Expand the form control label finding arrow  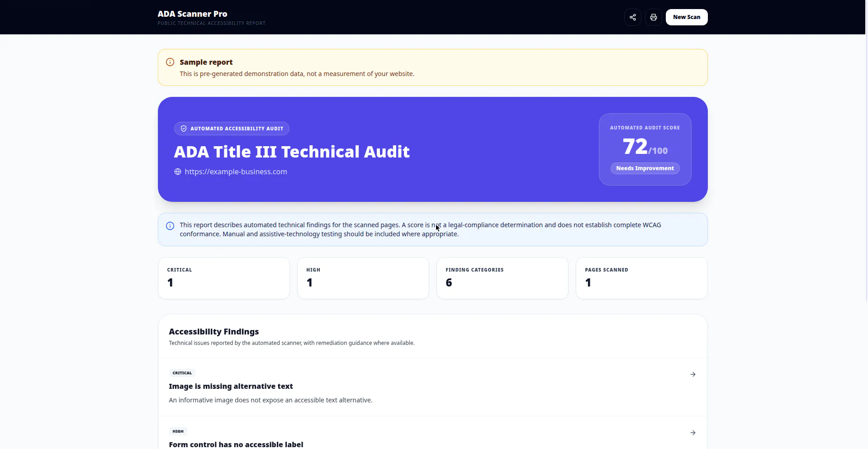[693, 433]
